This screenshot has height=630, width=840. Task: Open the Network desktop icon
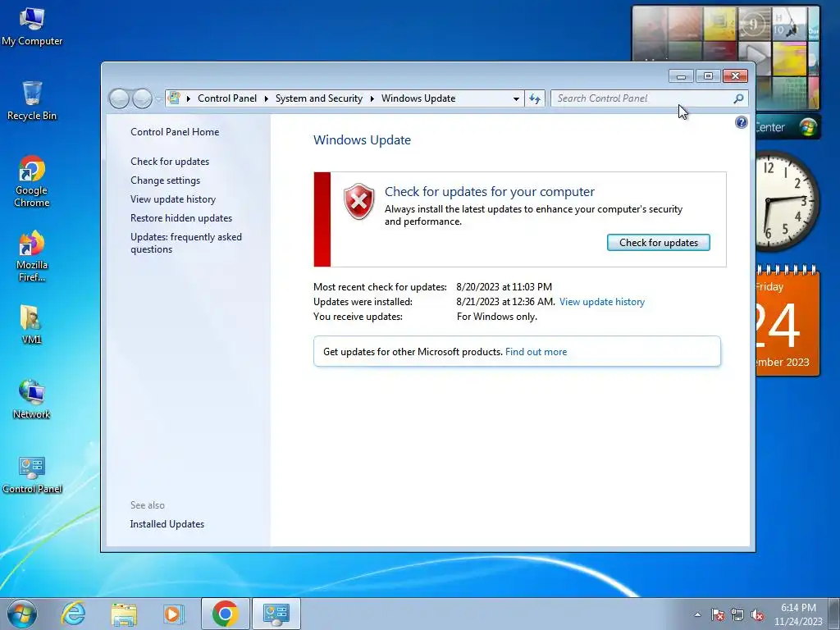(x=31, y=399)
